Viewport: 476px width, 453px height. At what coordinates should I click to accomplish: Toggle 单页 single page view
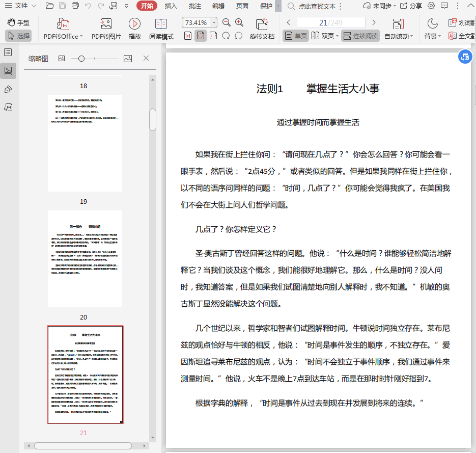click(x=296, y=36)
